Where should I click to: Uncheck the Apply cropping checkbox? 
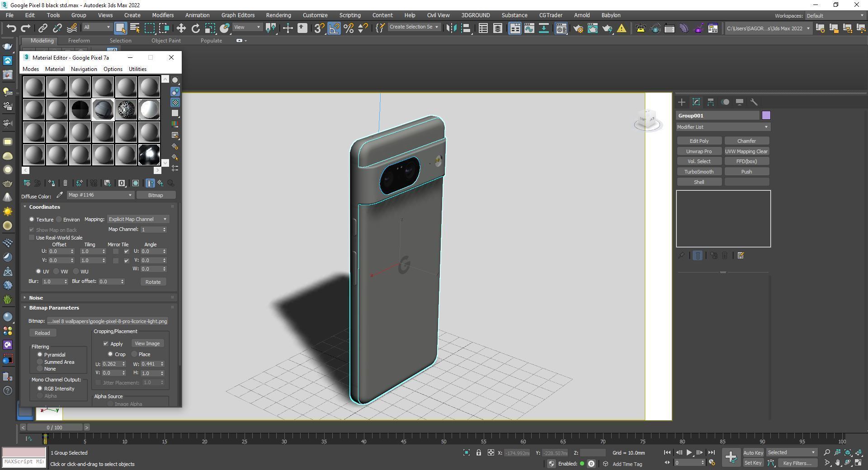[x=106, y=344]
